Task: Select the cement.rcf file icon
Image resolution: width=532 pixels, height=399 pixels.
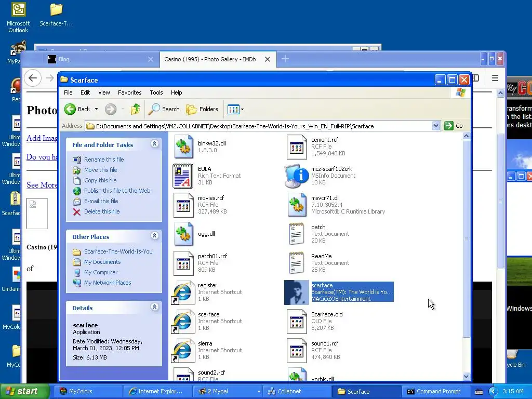Action: [297, 147]
